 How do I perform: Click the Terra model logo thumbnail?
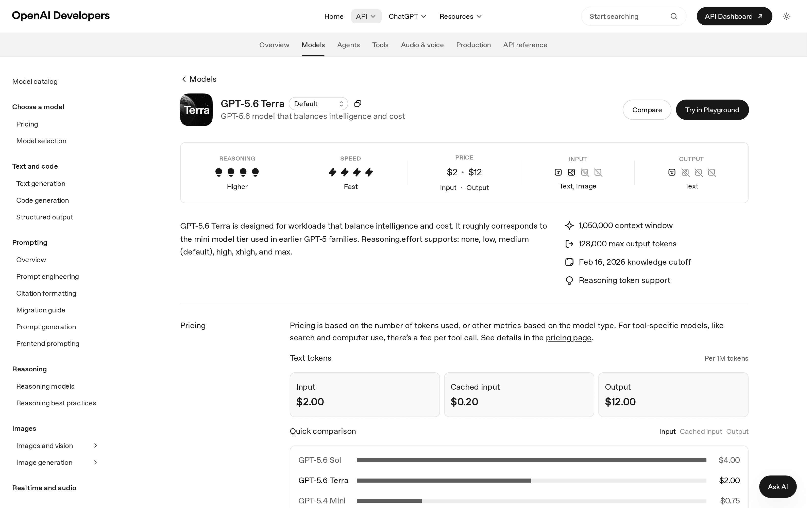[x=196, y=109]
